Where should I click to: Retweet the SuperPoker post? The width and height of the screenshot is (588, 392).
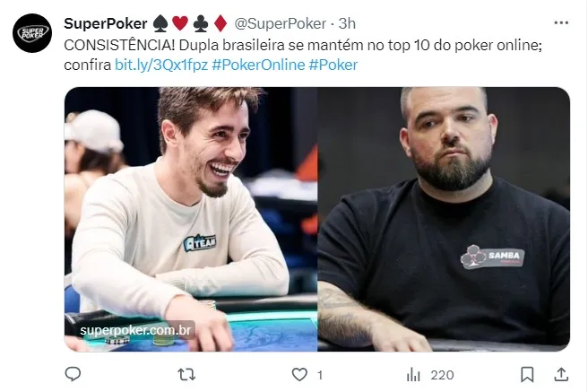[x=186, y=374]
